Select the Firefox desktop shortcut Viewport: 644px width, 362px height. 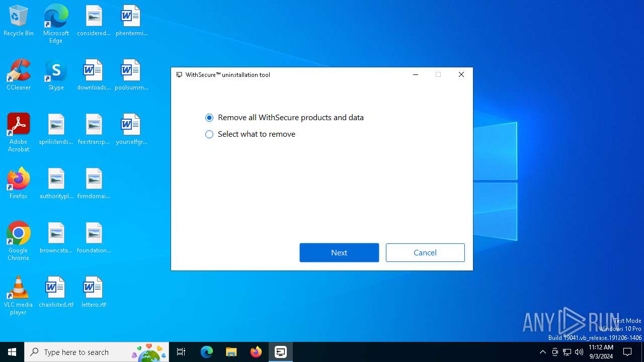click(19, 184)
